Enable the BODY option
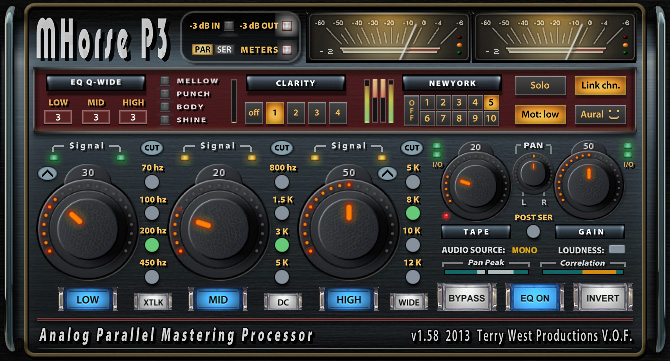Image resolution: width=670 pixels, height=361 pixels. coord(165,106)
